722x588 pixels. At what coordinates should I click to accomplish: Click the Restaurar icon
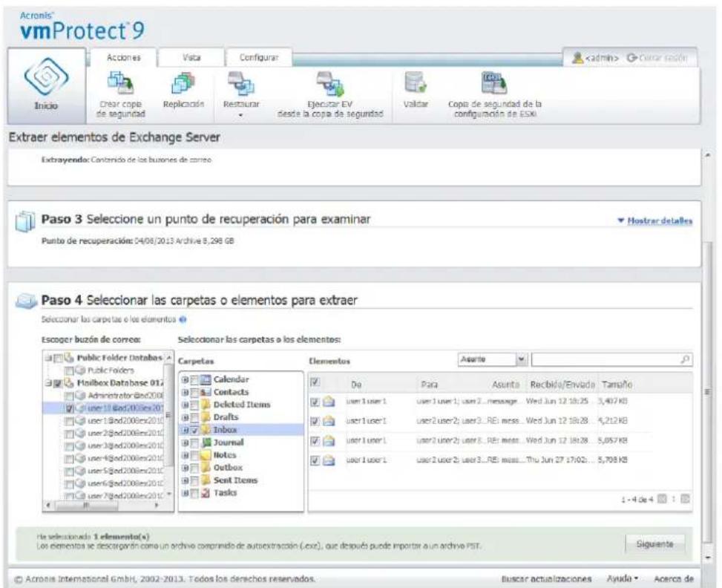coord(241,83)
